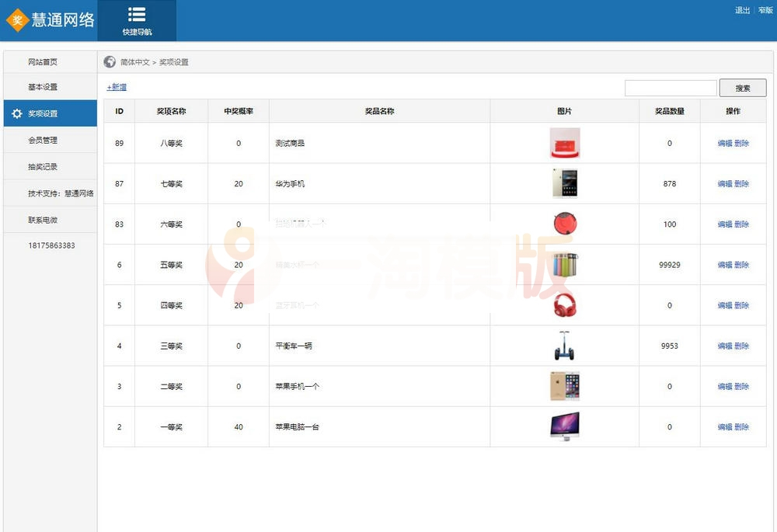The width and height of the screenshot is (777, 532).
Task: Click the balance car image in 三等奖 row
Action: (565, 345)
